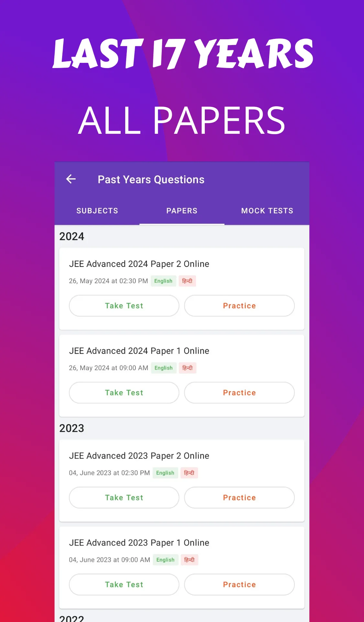Screen dimensions: 364x622
Task: Choose Hindi tag on 2024 Paper 1
Action: 187,368
